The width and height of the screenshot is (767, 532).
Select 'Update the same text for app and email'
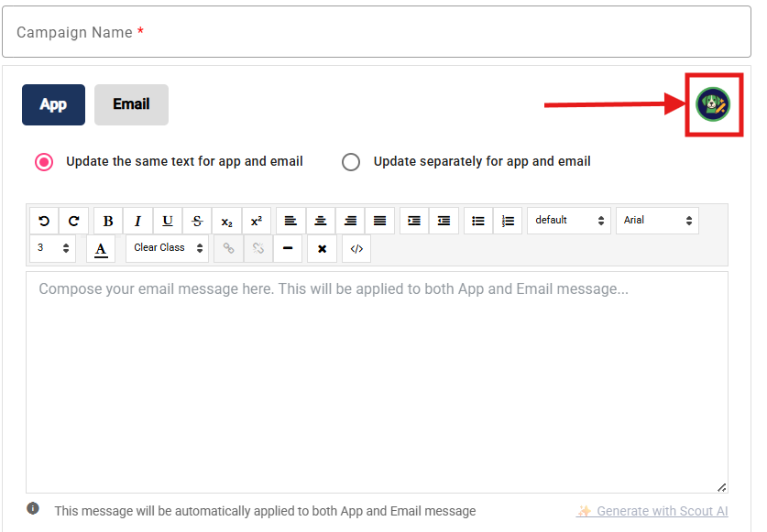44,162
